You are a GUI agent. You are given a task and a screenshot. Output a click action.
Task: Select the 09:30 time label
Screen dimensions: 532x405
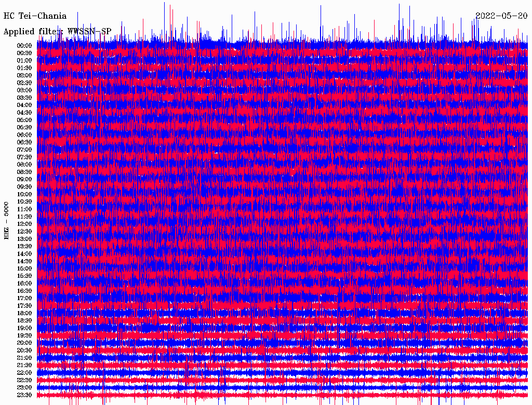(x=24, y=187)
